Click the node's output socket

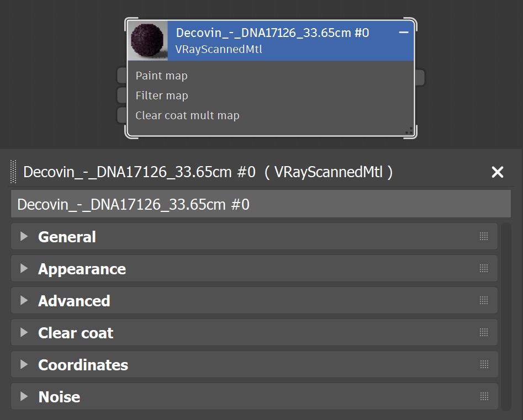[420, 77]
